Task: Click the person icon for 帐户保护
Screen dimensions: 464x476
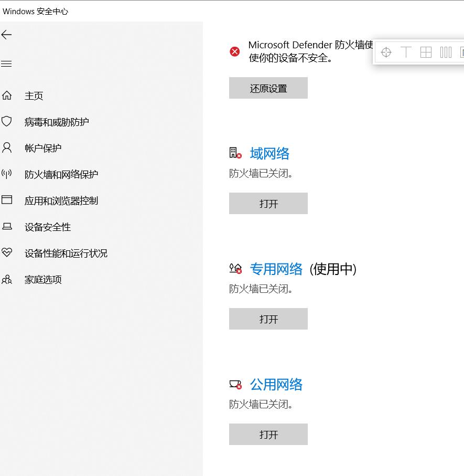Action: pyautogui.click(x=7, y=148)
